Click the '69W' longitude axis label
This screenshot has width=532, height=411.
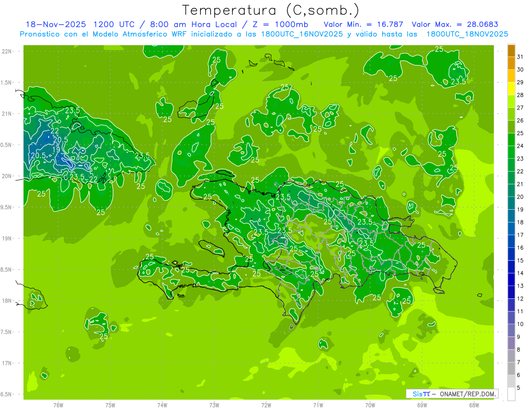422,405
